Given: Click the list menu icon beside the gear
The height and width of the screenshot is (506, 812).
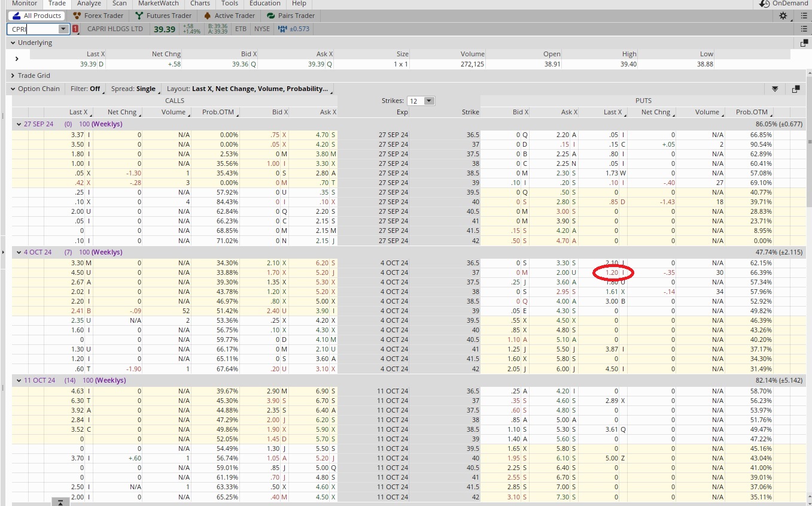Looking at the screenshot, I should 804,16.
